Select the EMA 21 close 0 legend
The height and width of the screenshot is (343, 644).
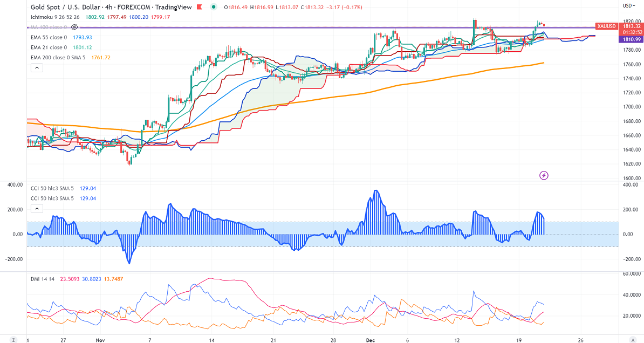pyautogui.click(x=49, y=47)
